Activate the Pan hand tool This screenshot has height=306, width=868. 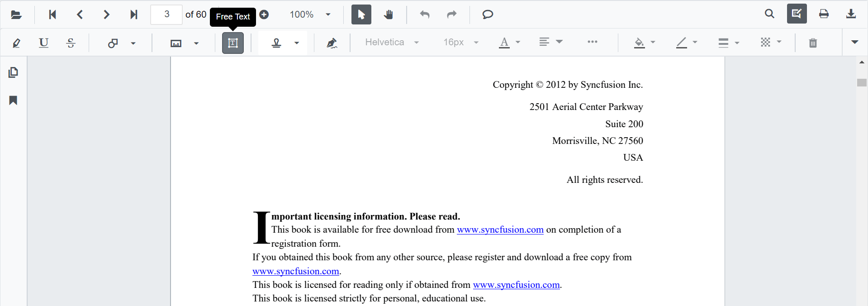(x=388, y=14)
